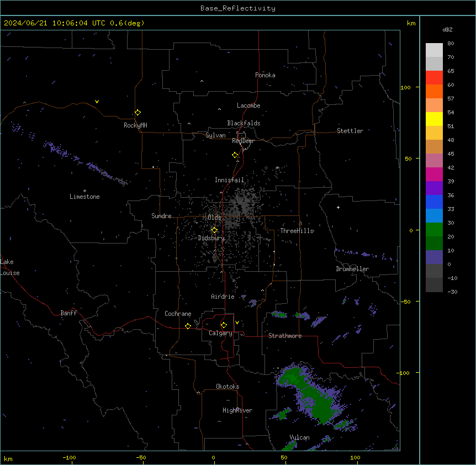Select the Strathmore label
This screenshot has height=465, width=476.
(x=285, y=336)
